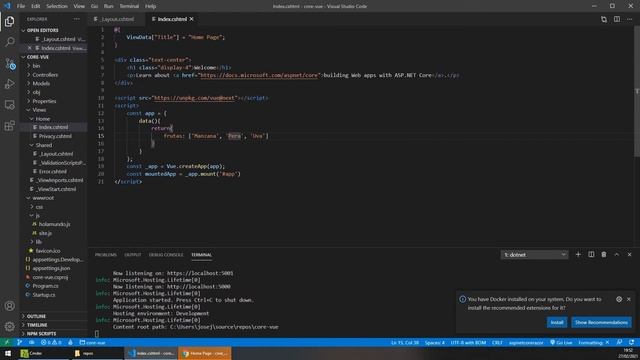
Task: Open the Explorer view in activity bar
Action: point(9,22)
